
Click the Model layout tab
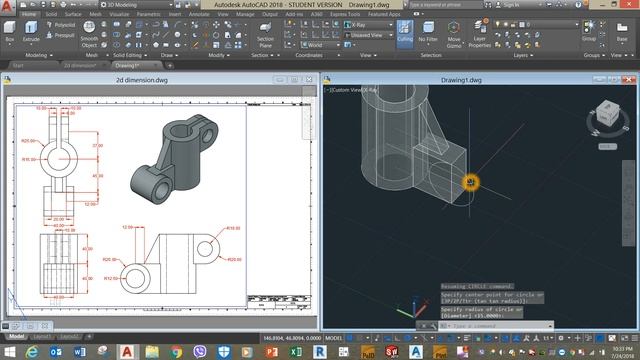point(17,336)
